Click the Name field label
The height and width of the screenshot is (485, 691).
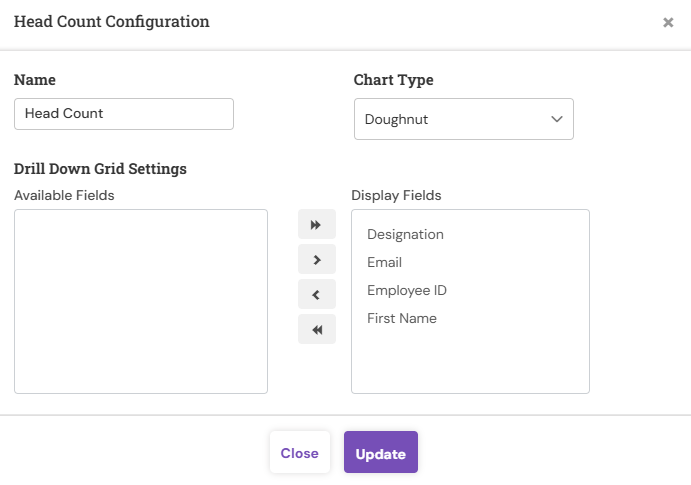35,80
